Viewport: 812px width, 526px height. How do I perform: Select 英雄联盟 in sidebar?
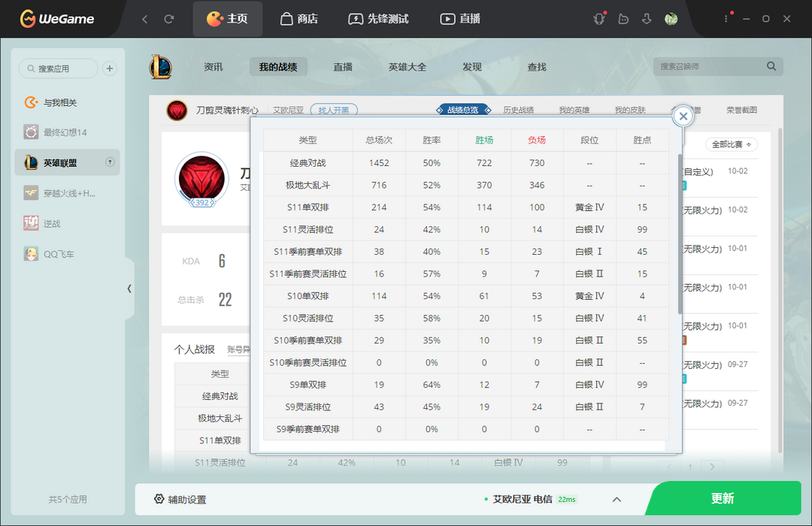(68, 162)
